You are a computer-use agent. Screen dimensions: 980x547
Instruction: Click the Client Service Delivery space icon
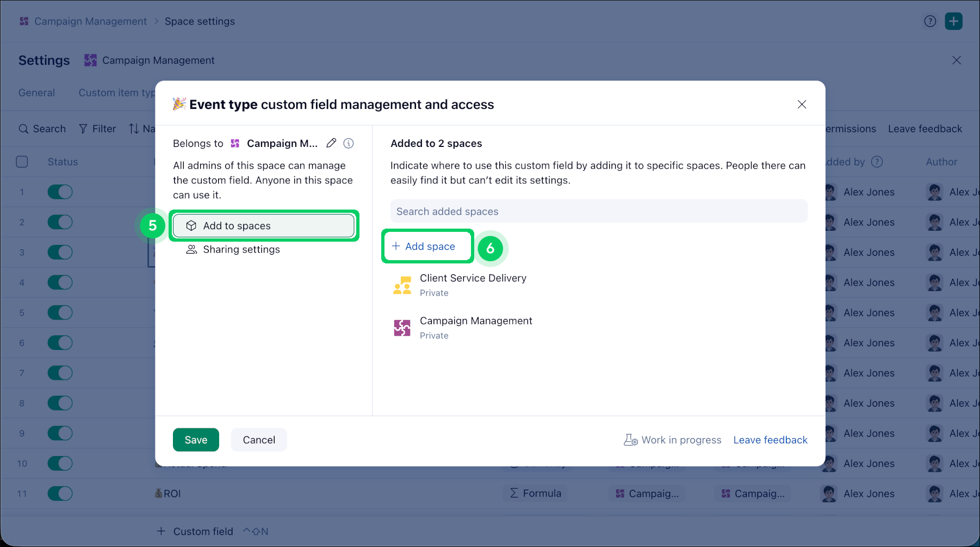[402, 285]
